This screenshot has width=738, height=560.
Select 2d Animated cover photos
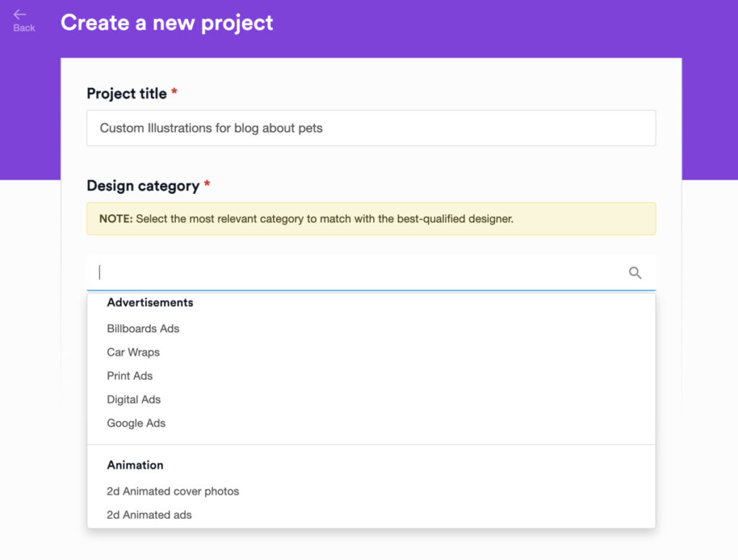[x=173, y=491]
